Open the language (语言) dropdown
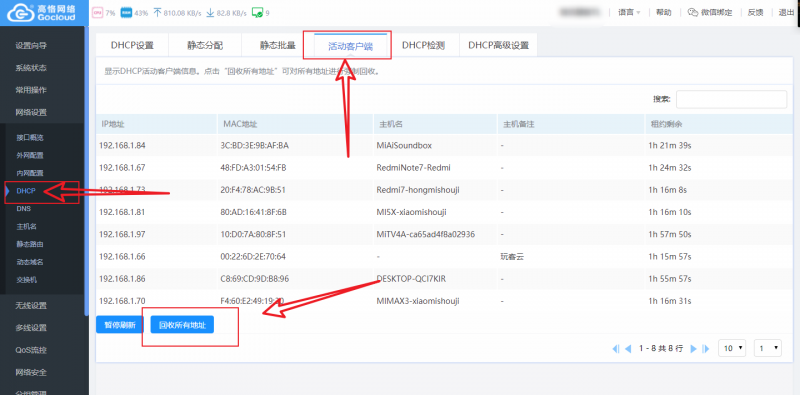Viewport: 800px width, 395px height. point(629,12)
